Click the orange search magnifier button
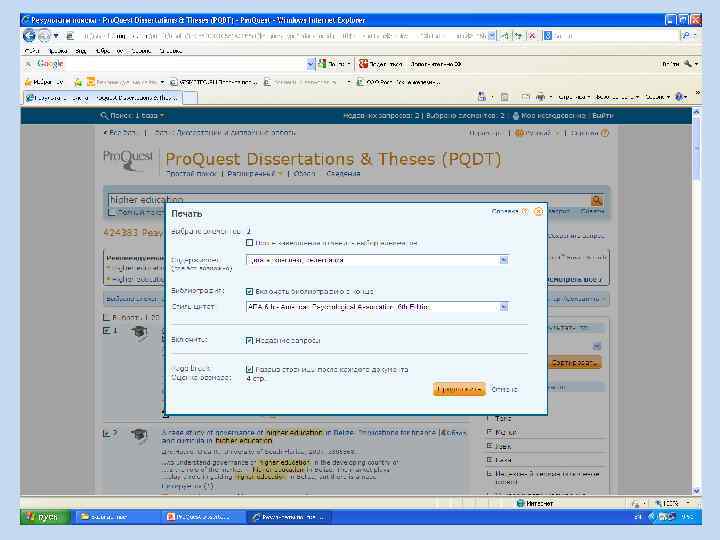 tap(596, 200)
